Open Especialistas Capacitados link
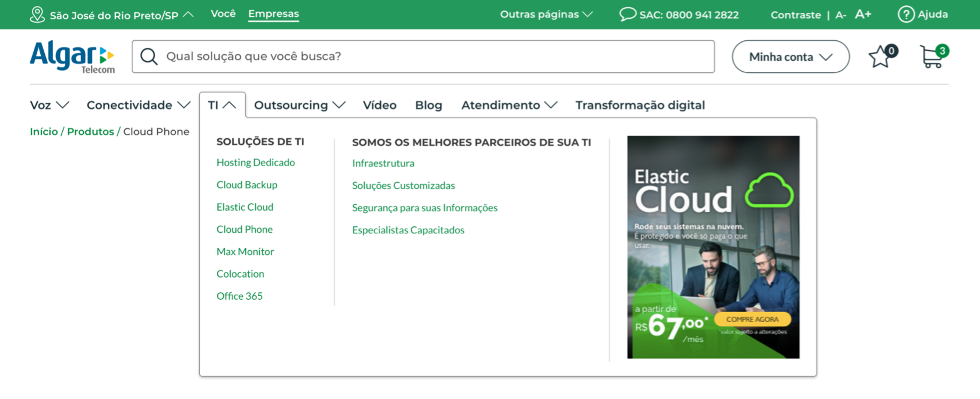Screen dimensions: 980x399 coord(408,230)
